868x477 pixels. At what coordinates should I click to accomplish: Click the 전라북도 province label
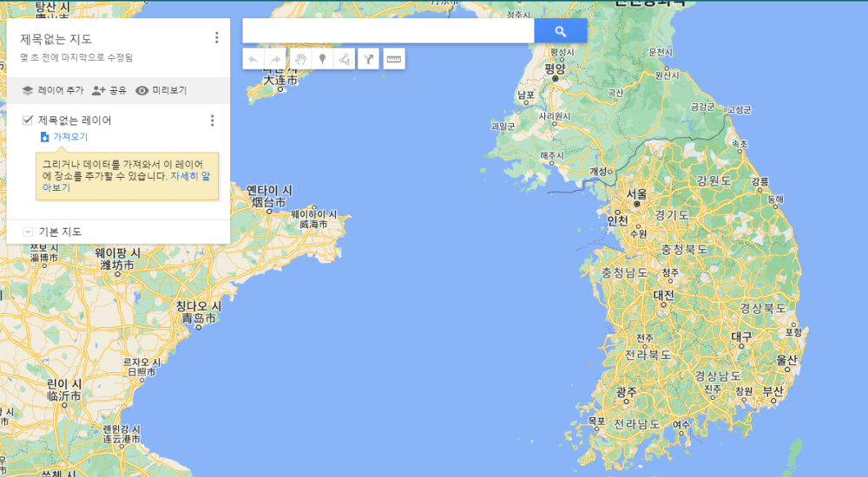tap(648, 355)
